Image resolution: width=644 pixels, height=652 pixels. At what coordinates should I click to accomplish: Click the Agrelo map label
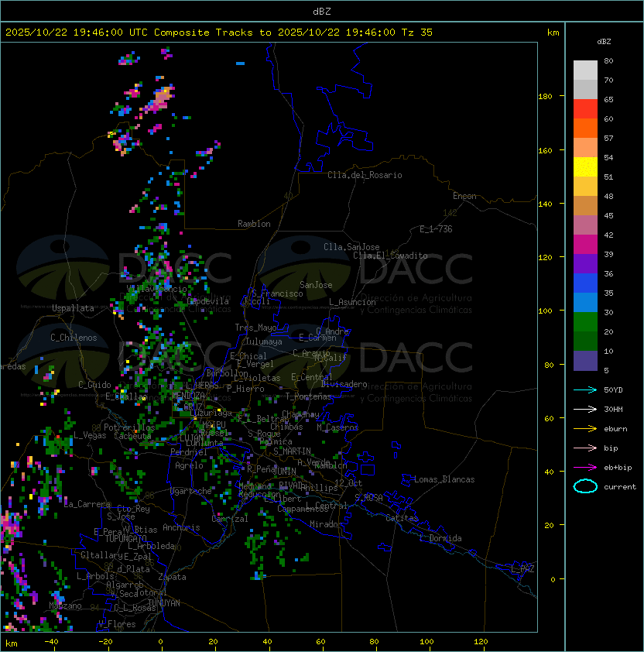coord(189,465)
